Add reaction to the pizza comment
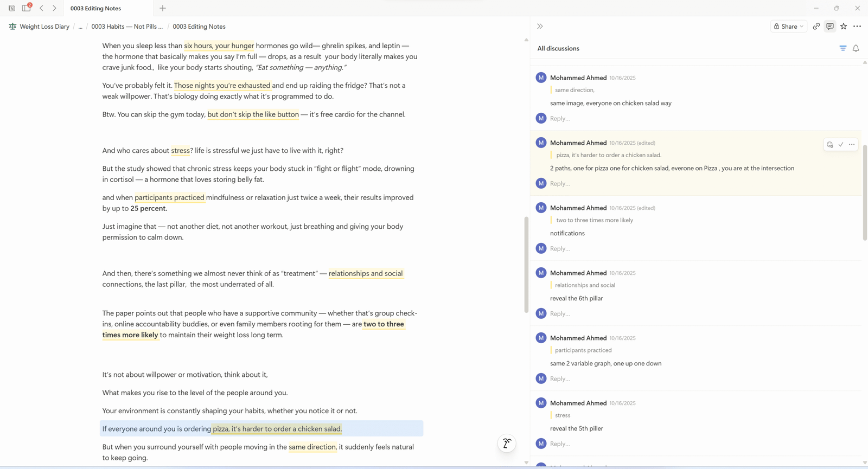The width and height of the screenshot is (868, 469). tap(830, 144)
